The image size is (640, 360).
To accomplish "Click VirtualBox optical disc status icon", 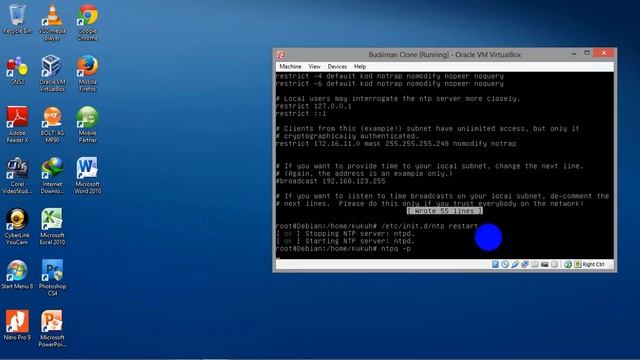I will click(505, 264).
